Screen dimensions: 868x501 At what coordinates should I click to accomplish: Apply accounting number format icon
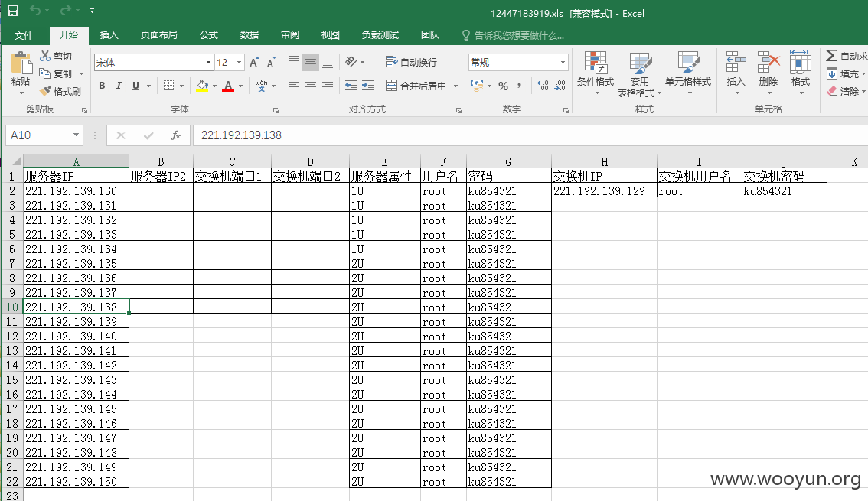click(x=475, y=86)
